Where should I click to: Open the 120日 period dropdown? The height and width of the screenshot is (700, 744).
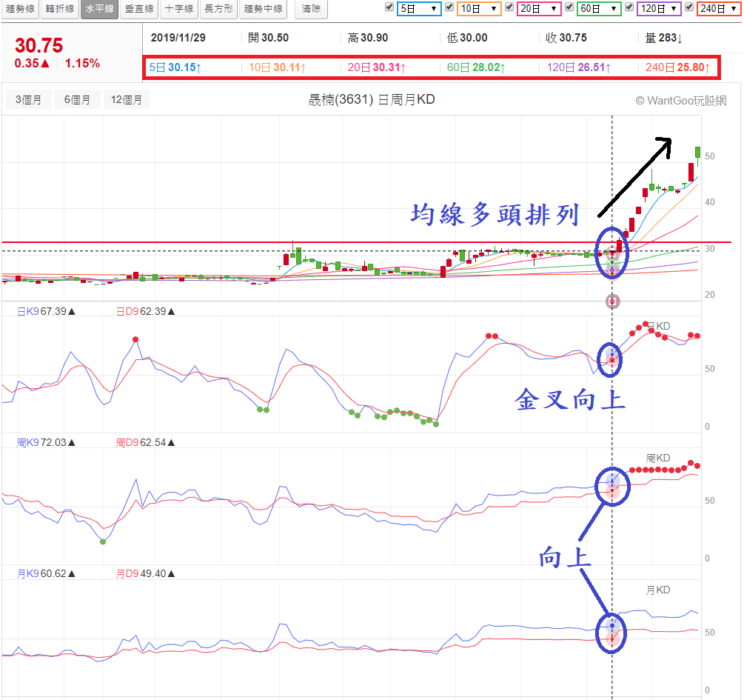(659, 9)
